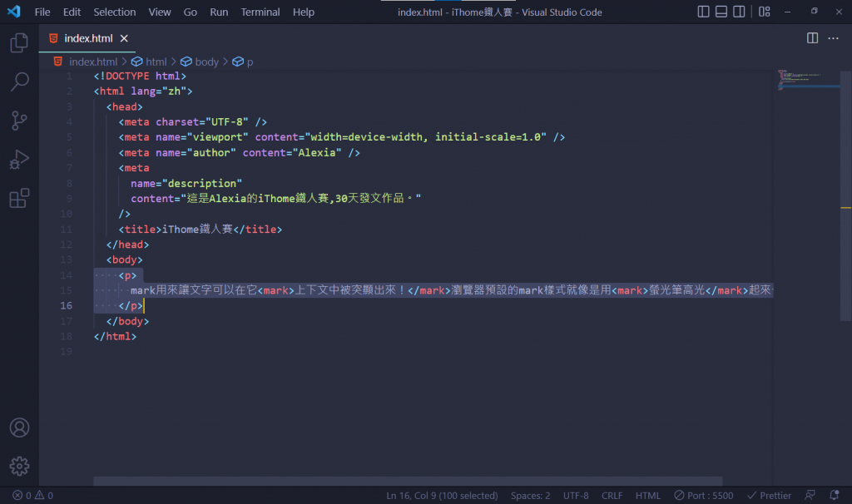Screen dimensions: 852x504
Task: Select the index.html editor tab
Action: point(87,38)
